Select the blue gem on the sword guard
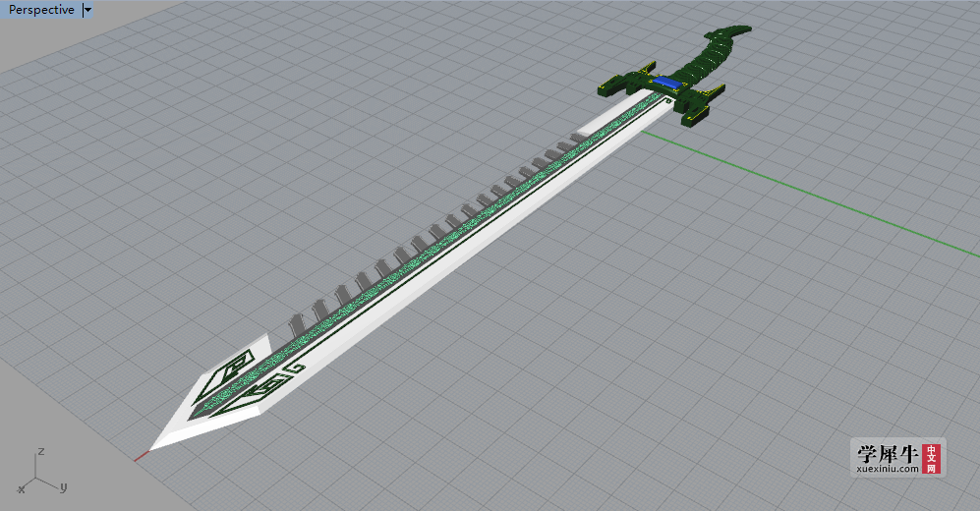980x511 pixels. click(666, 82)
